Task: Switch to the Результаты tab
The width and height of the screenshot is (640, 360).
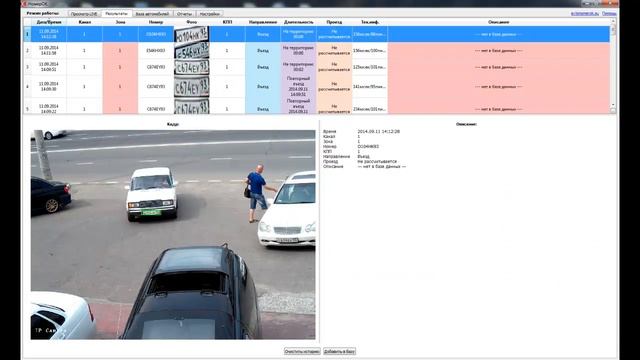Action: point(116,13)
